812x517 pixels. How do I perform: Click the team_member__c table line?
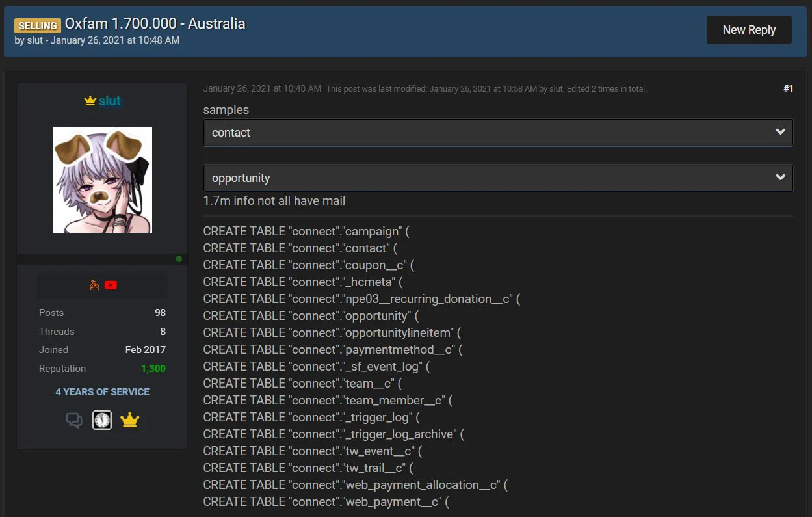328,400
